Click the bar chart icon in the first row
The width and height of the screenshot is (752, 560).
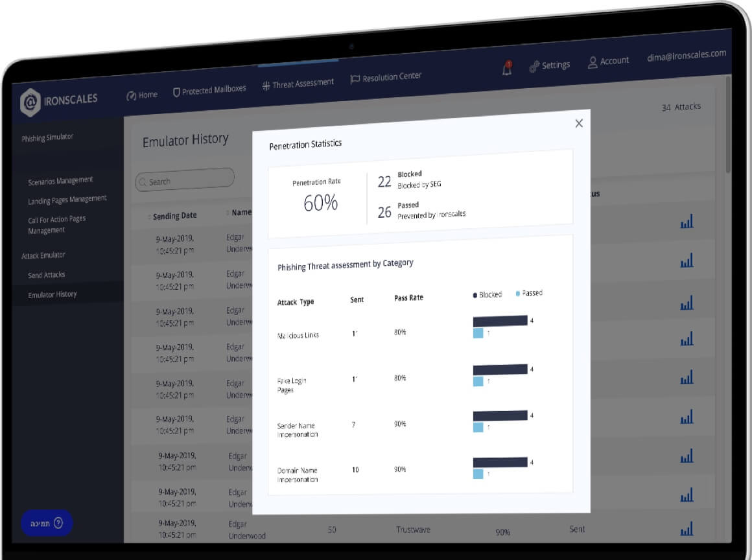(687, 222)
